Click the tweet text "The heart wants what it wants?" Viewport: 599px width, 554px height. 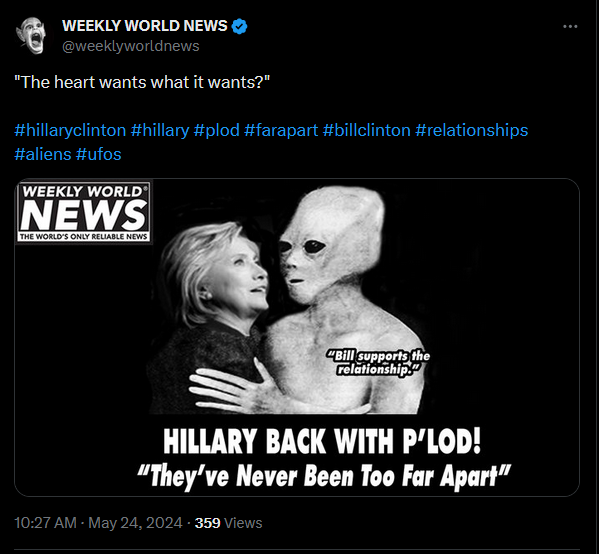(x=142, y=82)
